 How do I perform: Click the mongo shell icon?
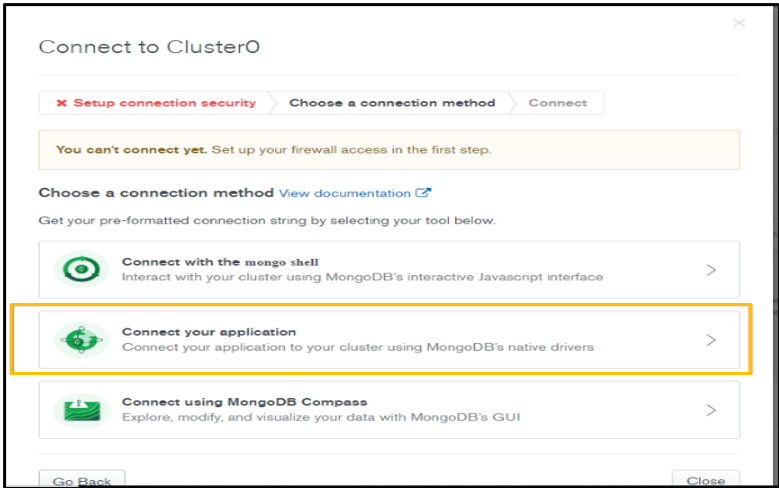pyautogui.click(x=81, y=270)
